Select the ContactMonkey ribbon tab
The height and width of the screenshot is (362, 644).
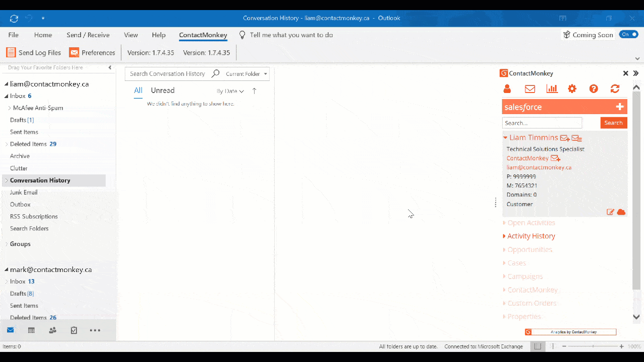pos(203,35)
